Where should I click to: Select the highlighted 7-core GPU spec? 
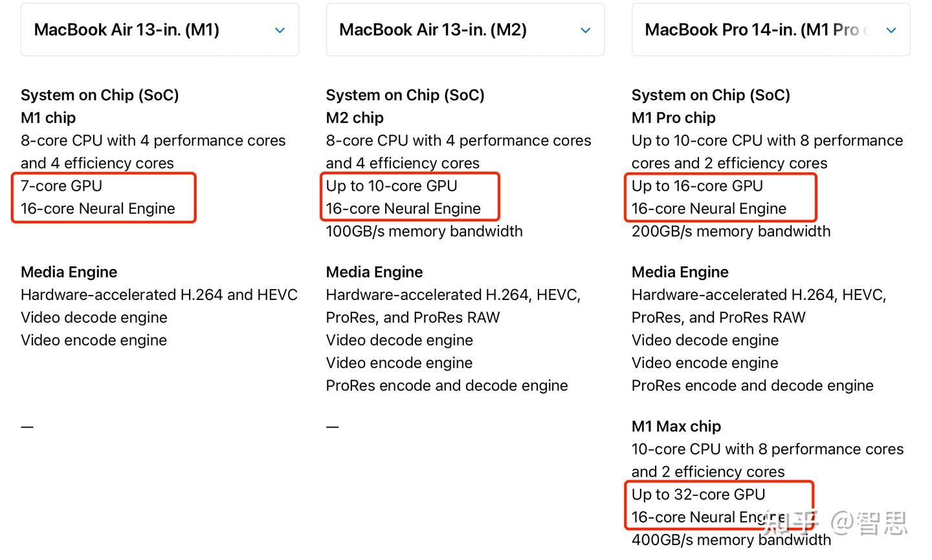click(60, 186)
